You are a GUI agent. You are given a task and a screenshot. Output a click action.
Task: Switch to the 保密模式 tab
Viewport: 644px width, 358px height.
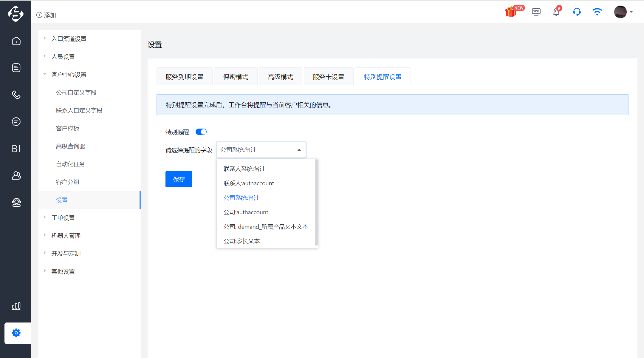(x=236, y=77)
